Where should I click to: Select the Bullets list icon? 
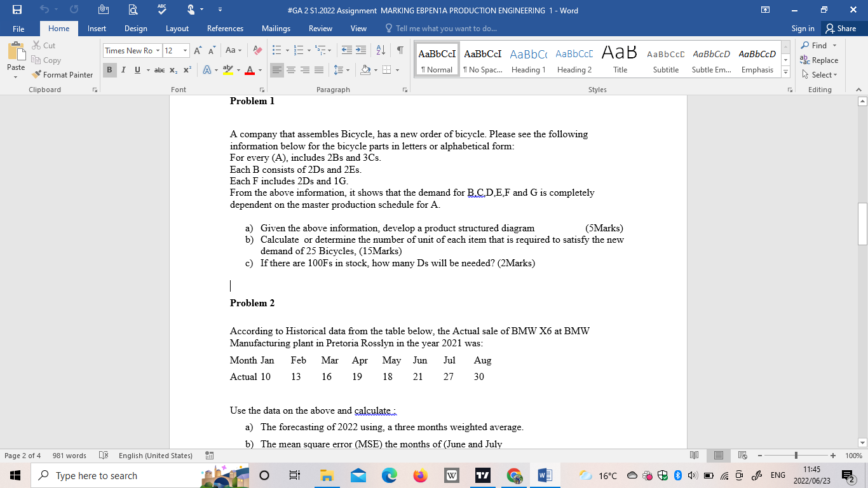click(277, 50)
